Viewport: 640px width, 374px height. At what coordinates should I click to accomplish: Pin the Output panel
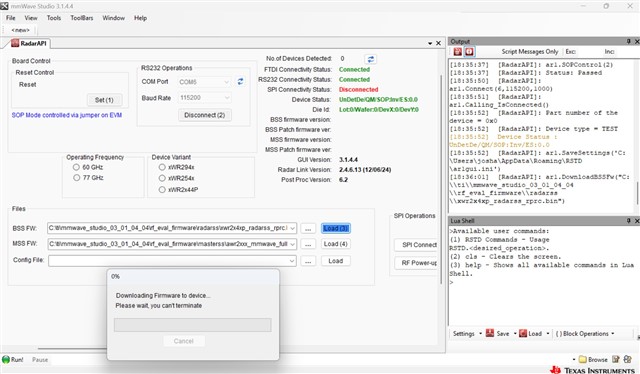629,41
